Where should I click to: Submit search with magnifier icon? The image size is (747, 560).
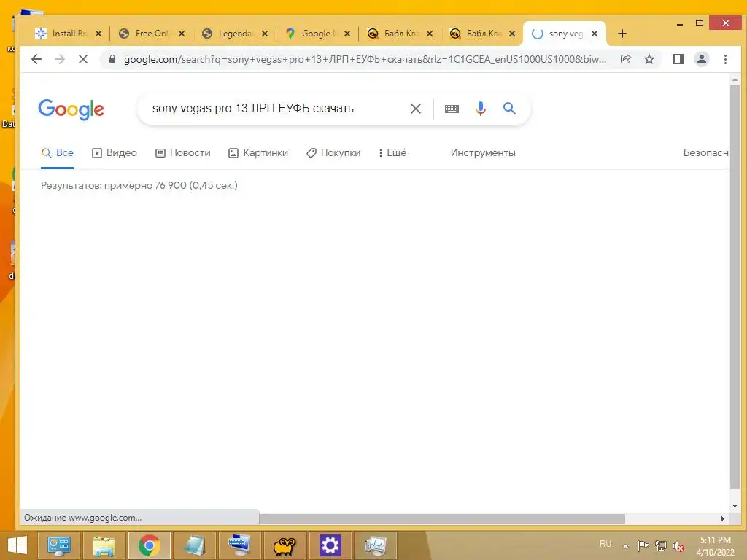pos(509,109)
